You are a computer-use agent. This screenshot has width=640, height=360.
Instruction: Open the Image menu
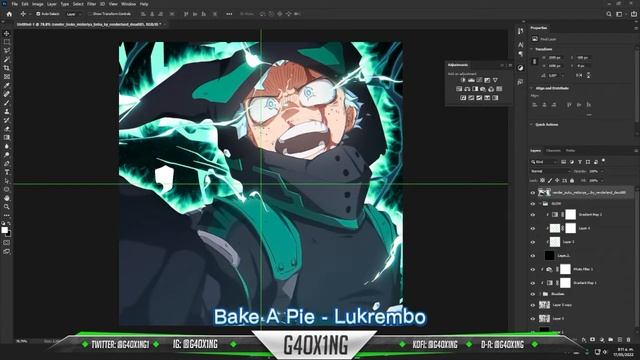tap(38, 4)
